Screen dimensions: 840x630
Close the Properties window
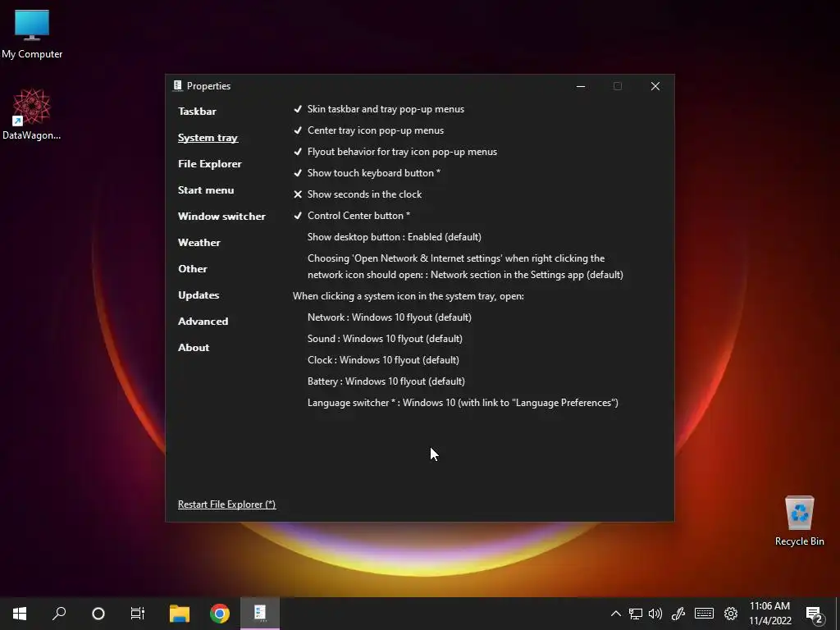point(655,86)
